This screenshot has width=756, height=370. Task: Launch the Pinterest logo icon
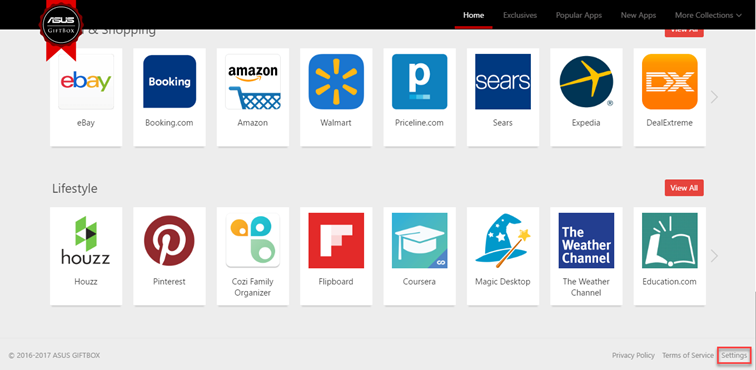click(169, 241)
